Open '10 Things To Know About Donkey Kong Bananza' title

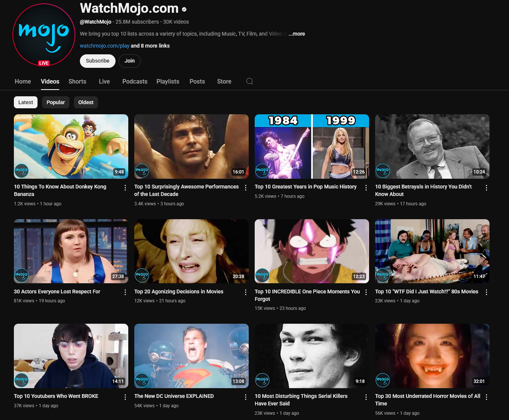60,190
